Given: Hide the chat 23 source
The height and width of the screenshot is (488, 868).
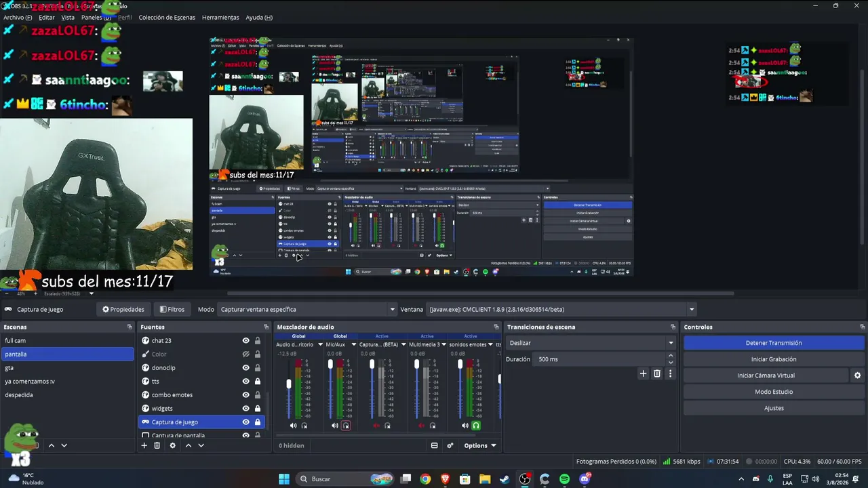Looking at the screenshot, I should tap(245, 340).
